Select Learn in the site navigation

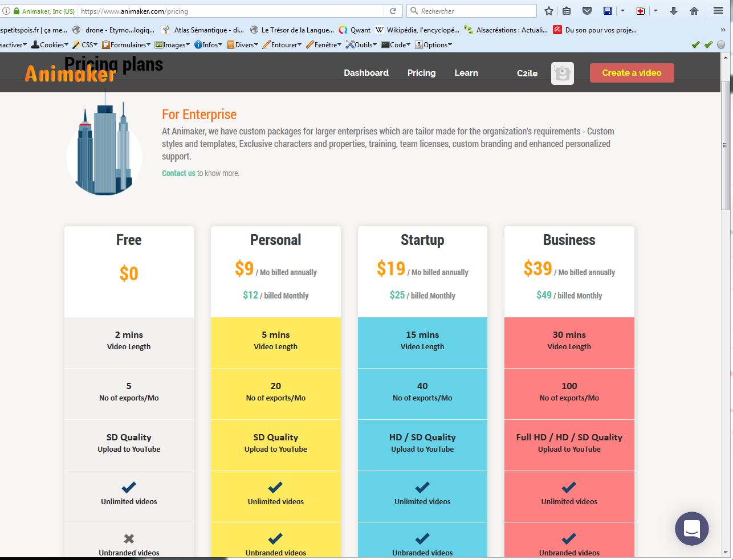click(x=466, y=73)
